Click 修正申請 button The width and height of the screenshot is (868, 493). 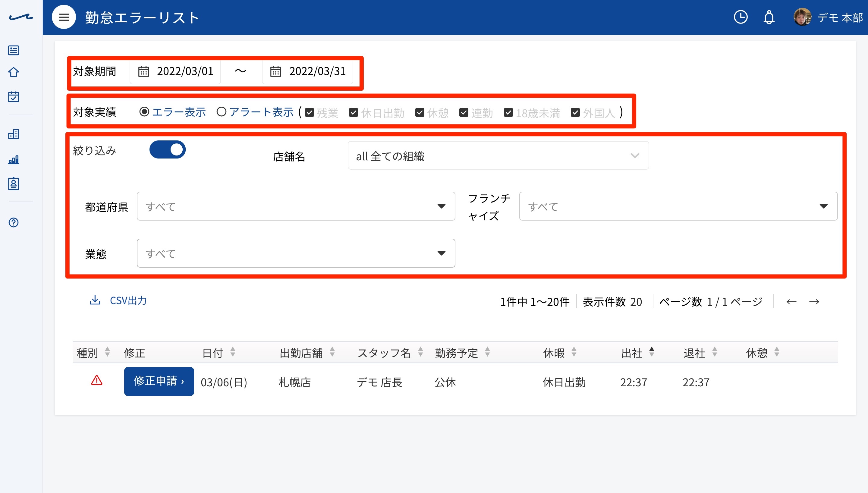click(x=159, y=382)
